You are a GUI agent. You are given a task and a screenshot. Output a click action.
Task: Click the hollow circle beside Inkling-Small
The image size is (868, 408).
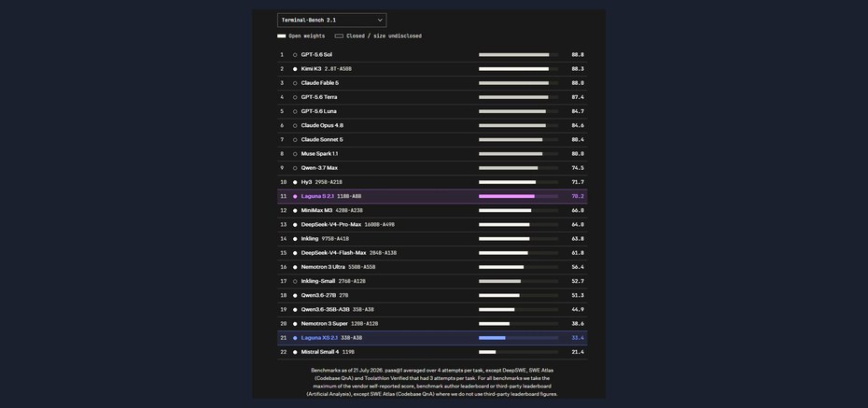pos(295,281)
